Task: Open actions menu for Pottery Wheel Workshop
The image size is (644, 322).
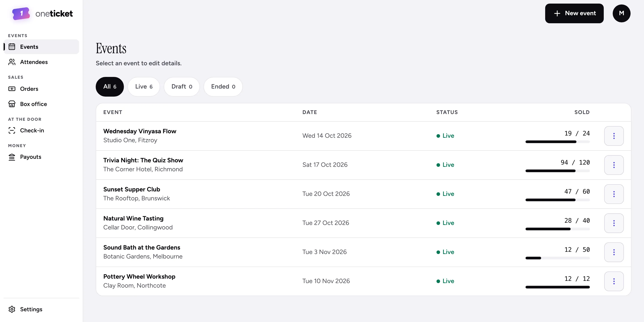Action: tap(614, 281)
